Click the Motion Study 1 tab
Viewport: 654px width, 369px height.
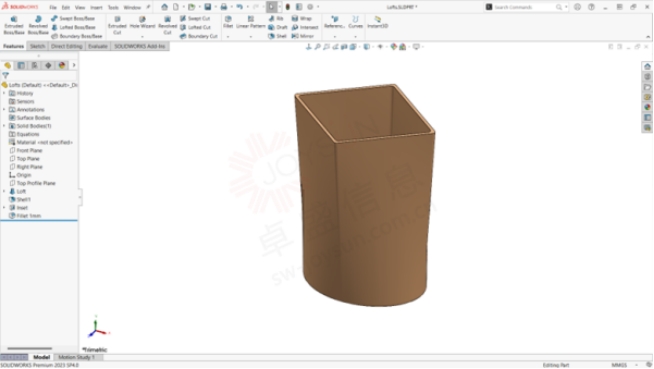click(76, 357)
